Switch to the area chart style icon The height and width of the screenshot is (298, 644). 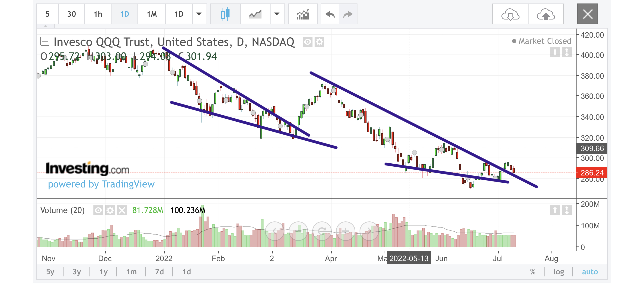coord(255,14)
